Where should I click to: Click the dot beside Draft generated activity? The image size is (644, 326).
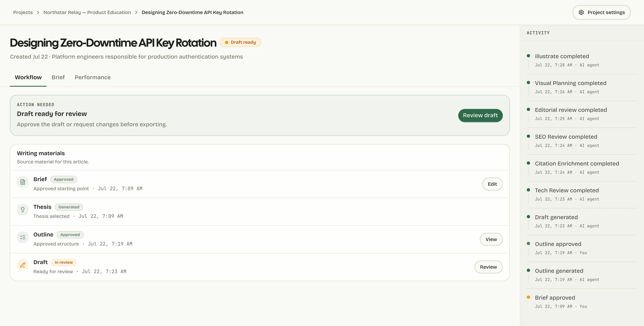pyautogui.click(x=528, y=217)
